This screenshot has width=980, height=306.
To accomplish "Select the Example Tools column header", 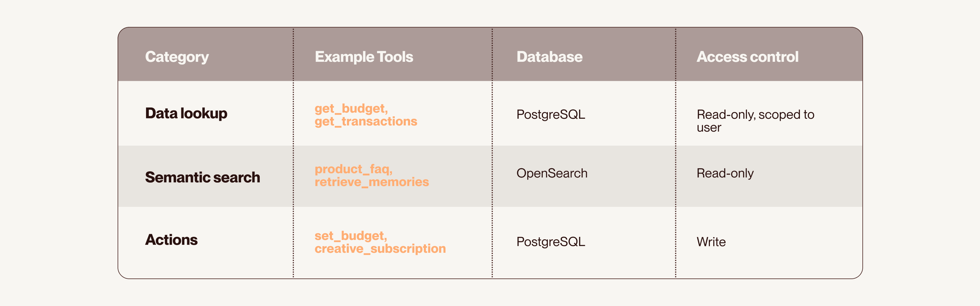I will pyautogui.click(x=364, y=57).
